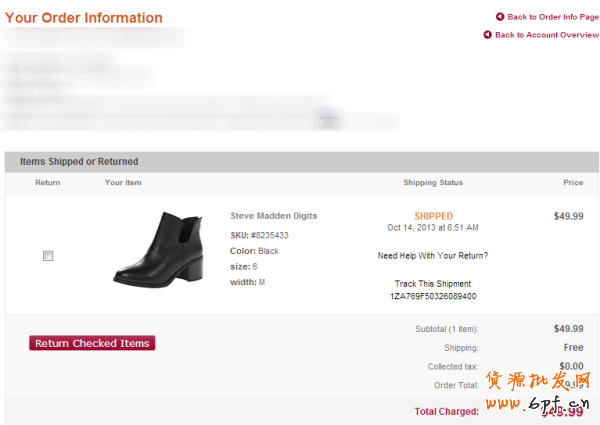
Task: Click Track This Shipment link
Action: (433, 284)
